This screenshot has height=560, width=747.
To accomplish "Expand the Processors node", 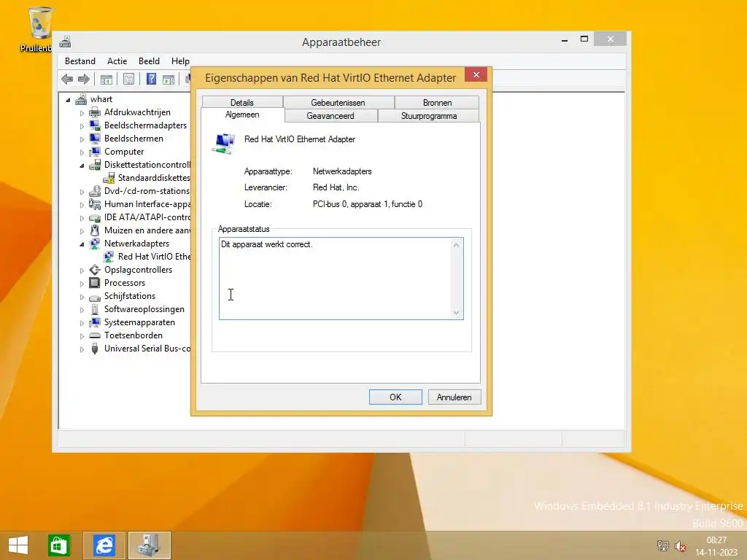I will pyautogui.click(x=82, y=284).
